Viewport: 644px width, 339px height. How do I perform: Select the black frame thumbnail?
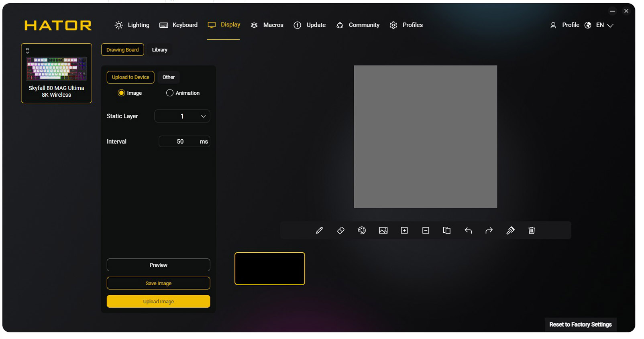coord(269,269)
